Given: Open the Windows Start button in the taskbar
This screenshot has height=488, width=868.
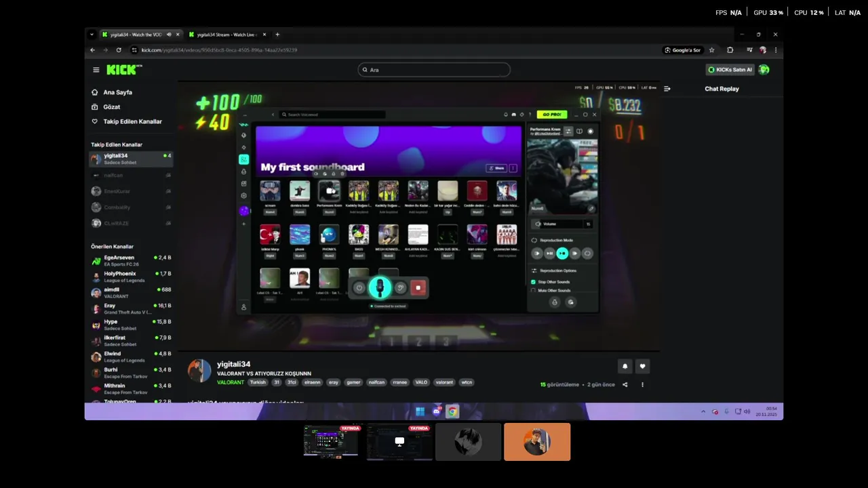Looking at the screenshot, I should 420,411.
